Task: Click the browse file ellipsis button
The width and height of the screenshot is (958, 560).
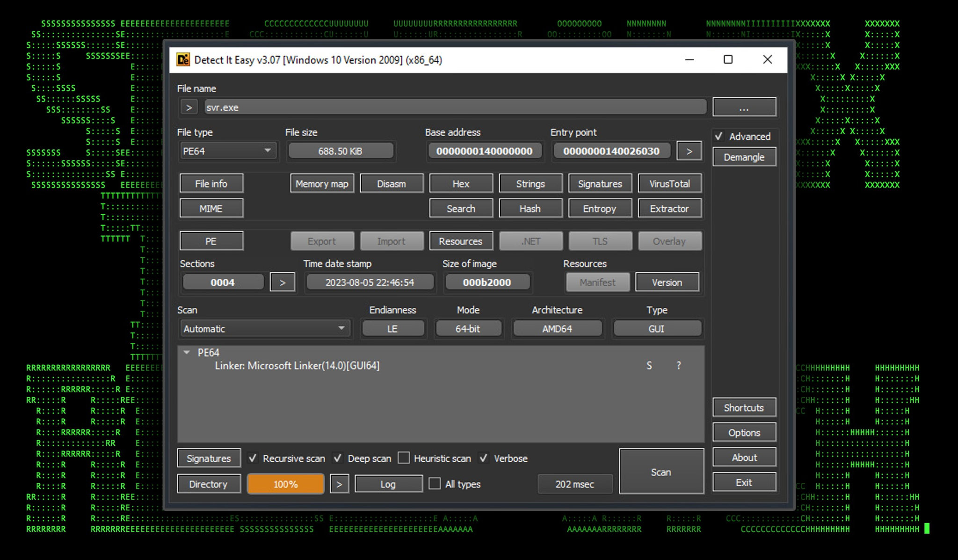Action: (744, 108)
